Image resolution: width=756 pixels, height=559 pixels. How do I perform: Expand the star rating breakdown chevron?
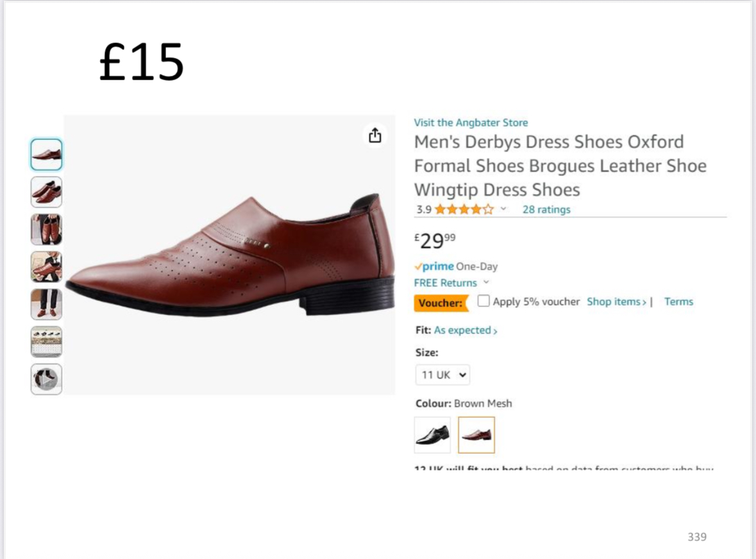click(503, 209)
